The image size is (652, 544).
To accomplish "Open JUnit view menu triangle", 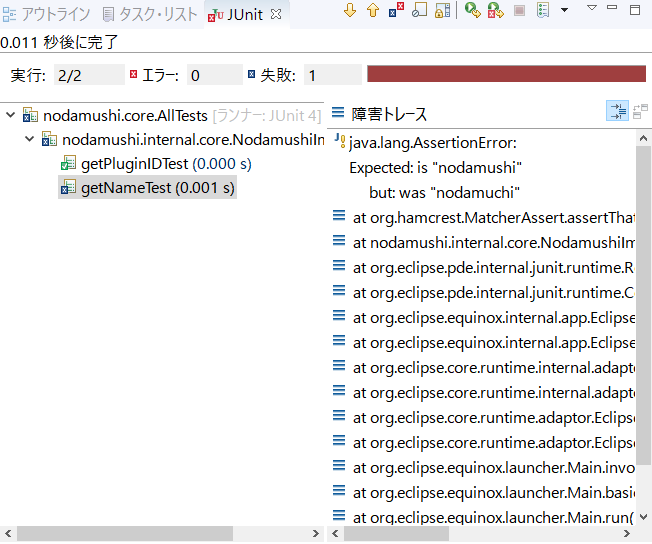I will [592, 7].
